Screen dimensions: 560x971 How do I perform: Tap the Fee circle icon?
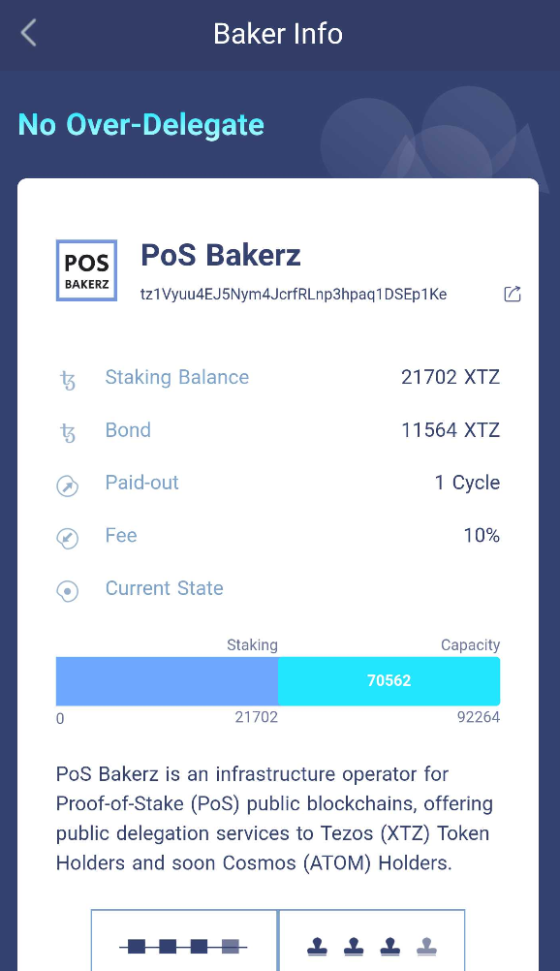[x=68, y=539]
